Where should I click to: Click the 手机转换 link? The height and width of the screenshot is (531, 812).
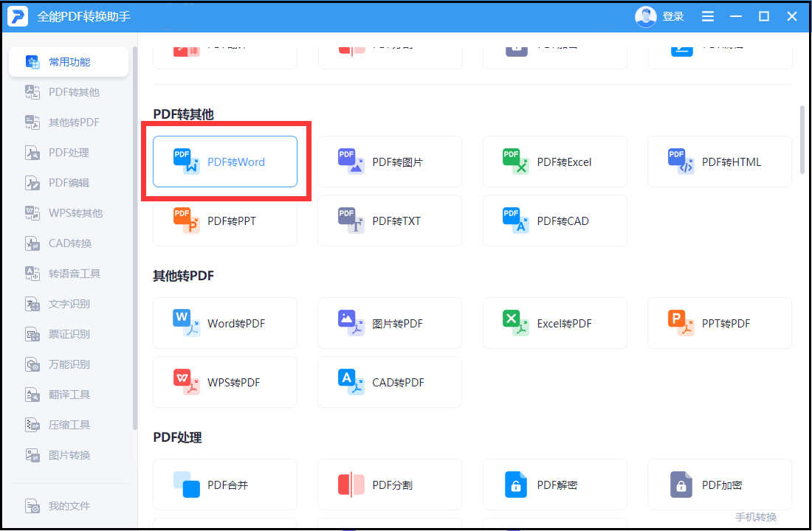coord(756,517)
